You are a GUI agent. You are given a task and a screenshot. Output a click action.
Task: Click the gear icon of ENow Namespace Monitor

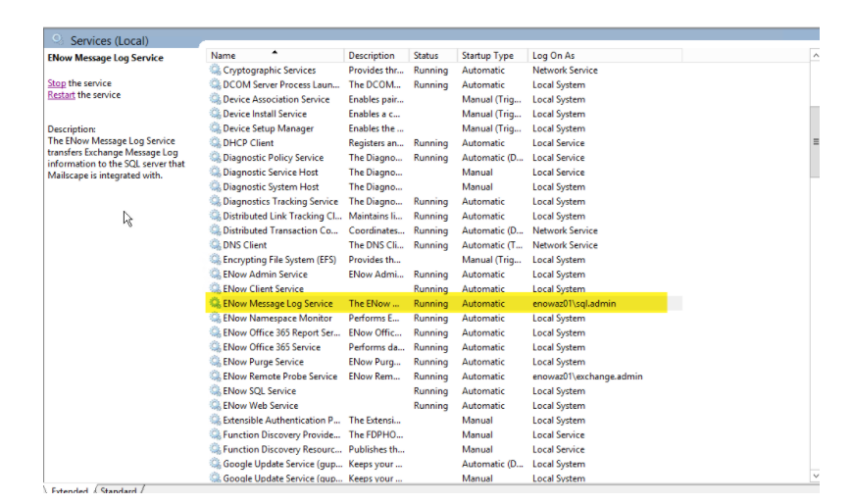coord(215,318)
